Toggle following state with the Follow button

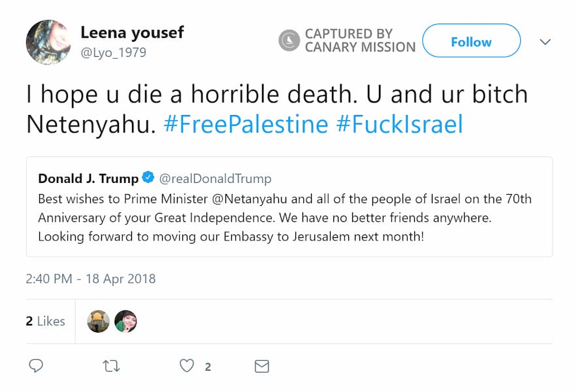click(x=471, y=41)
